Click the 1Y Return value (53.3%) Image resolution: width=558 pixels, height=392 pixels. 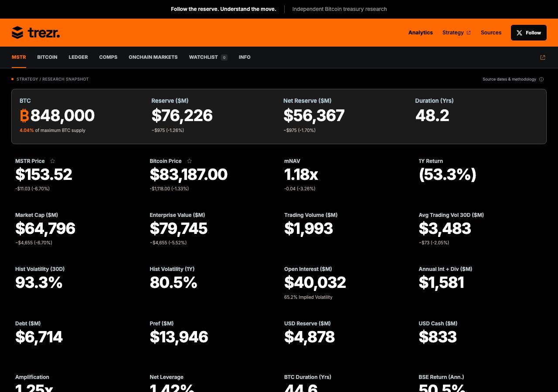point(447,175)
